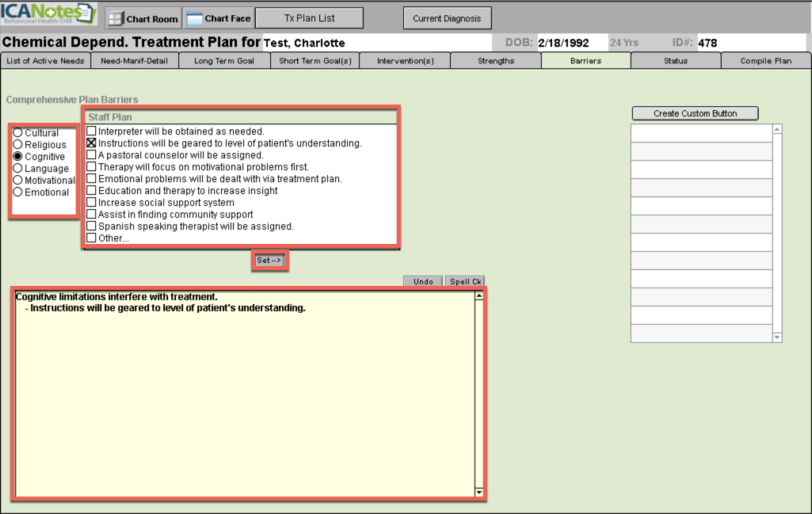The height and width of the screenshot is (514, 812).
Task: Select the Cultural barrier radio button
Action: (17, 133)
